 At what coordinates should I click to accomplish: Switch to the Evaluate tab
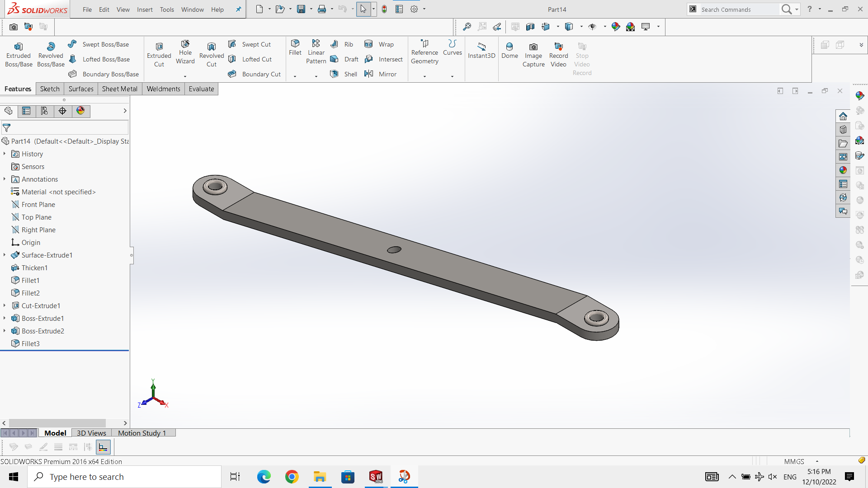(x=201, y=89)
